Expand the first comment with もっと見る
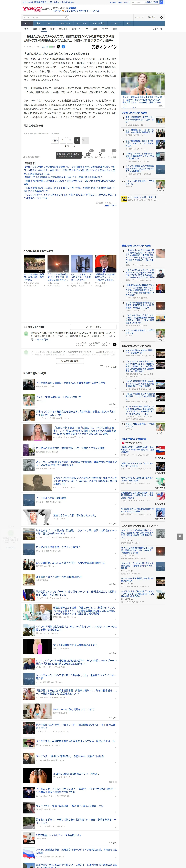 (43, 340)
